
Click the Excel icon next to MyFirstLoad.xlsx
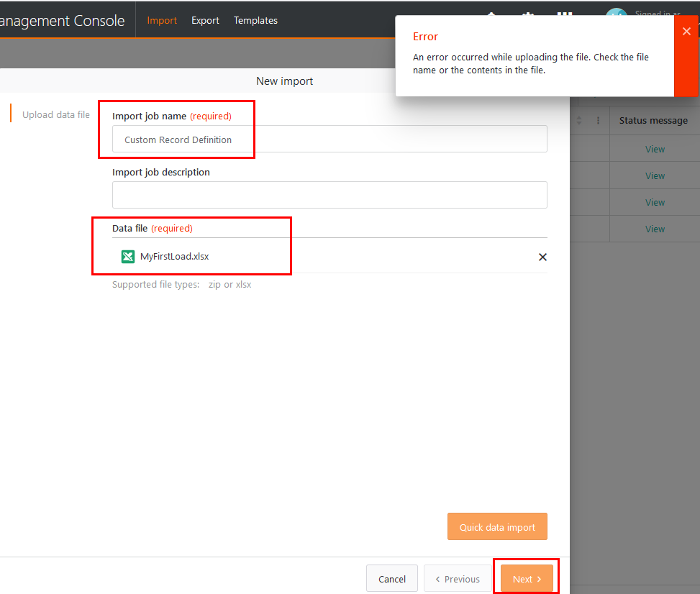click(x=127, y=257)
